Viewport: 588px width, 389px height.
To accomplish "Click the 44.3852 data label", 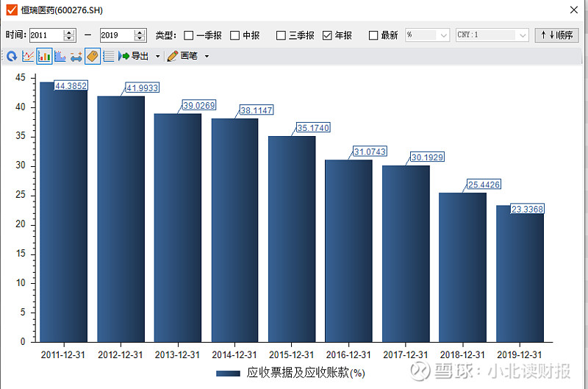I will tap(71, 85).
